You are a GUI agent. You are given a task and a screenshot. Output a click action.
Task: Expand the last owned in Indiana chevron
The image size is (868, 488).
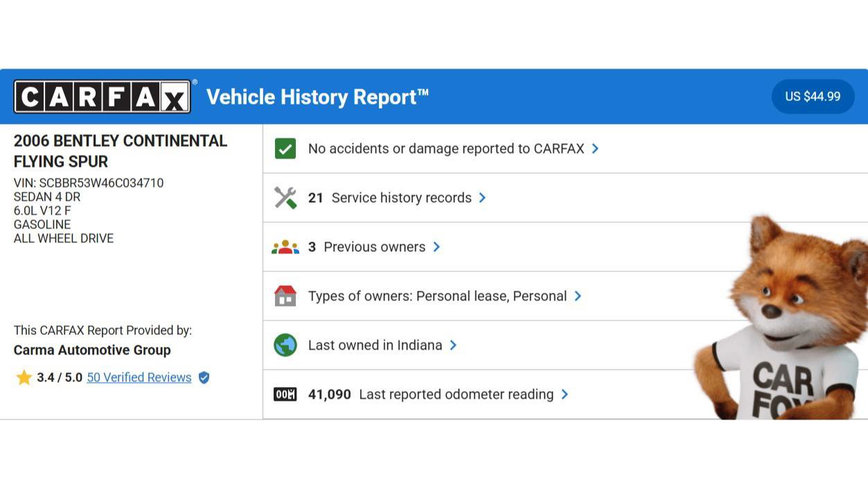453,345
